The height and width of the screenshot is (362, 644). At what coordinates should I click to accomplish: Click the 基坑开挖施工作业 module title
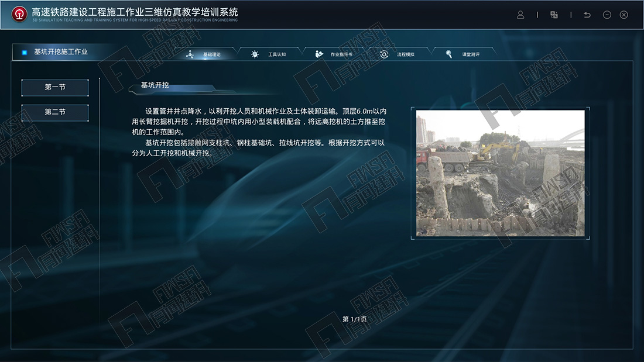[x=61, y=51]
